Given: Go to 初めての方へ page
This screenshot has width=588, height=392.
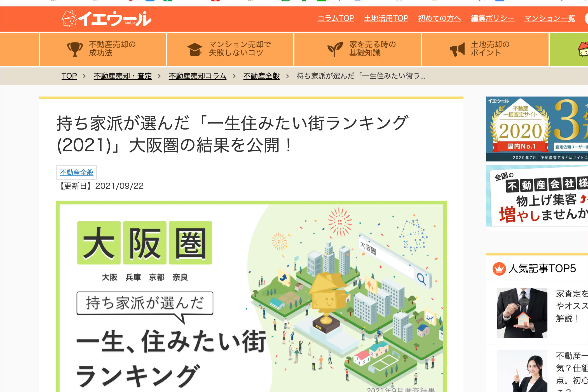Looking at the screenshot, I should [x=439, y=18].
